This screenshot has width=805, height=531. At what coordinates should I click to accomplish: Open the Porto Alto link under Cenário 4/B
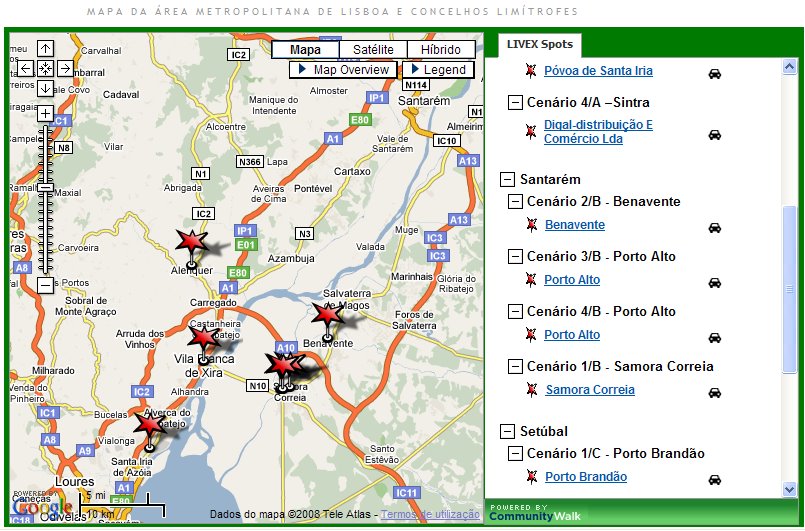572,335
